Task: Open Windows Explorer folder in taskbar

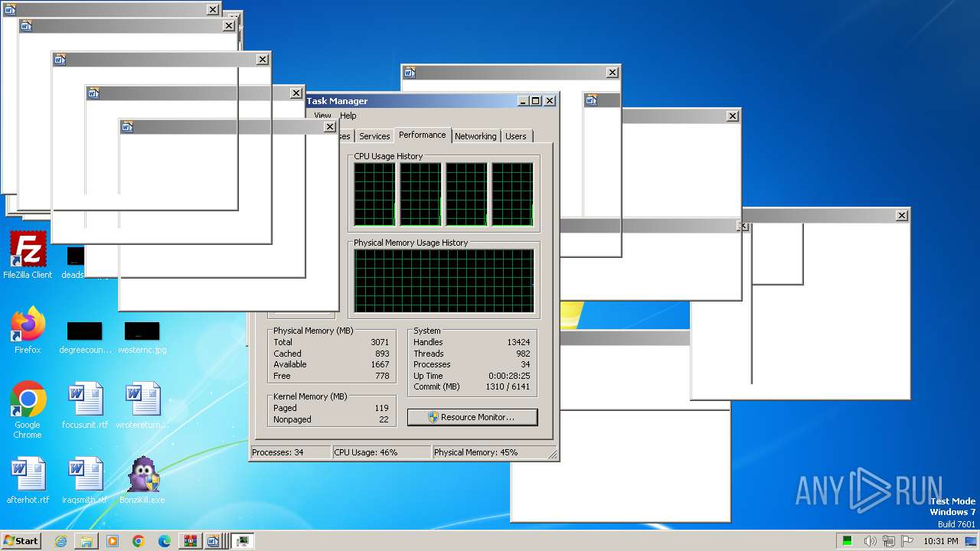Action: (x=87, y=541)
